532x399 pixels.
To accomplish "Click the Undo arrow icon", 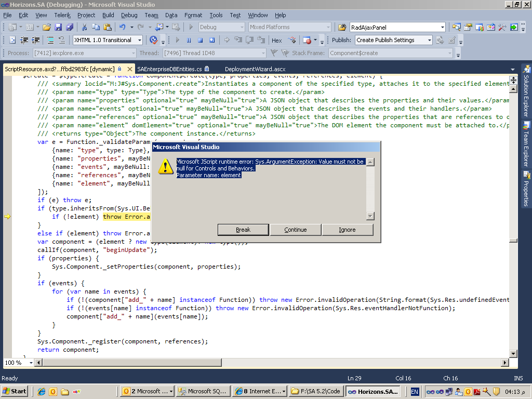I will pos(122,27).
